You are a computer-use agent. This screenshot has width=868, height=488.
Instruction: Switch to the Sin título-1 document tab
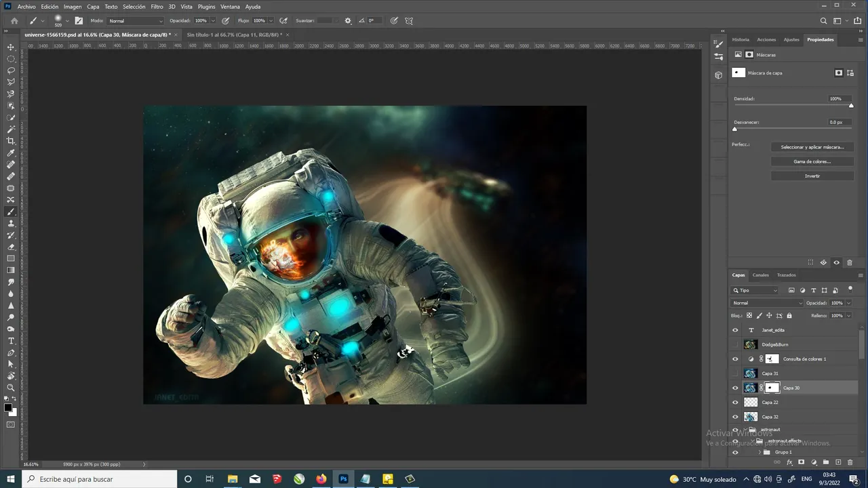234,35
